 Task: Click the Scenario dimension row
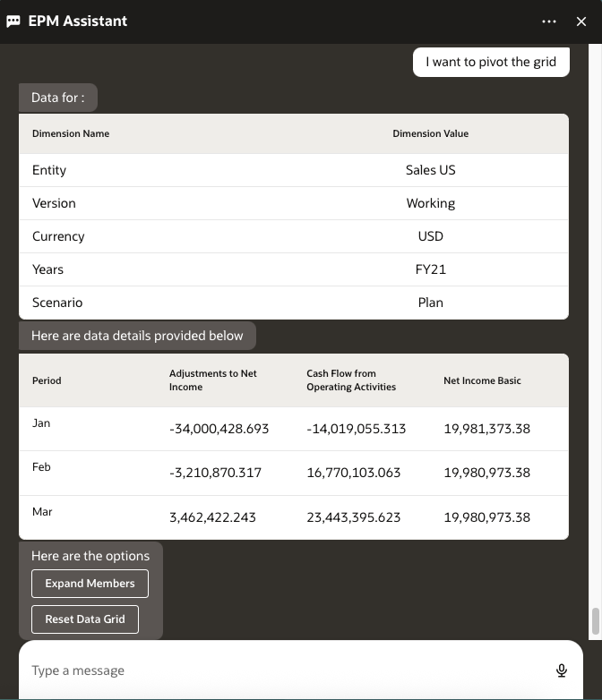[x=57, y=303]
